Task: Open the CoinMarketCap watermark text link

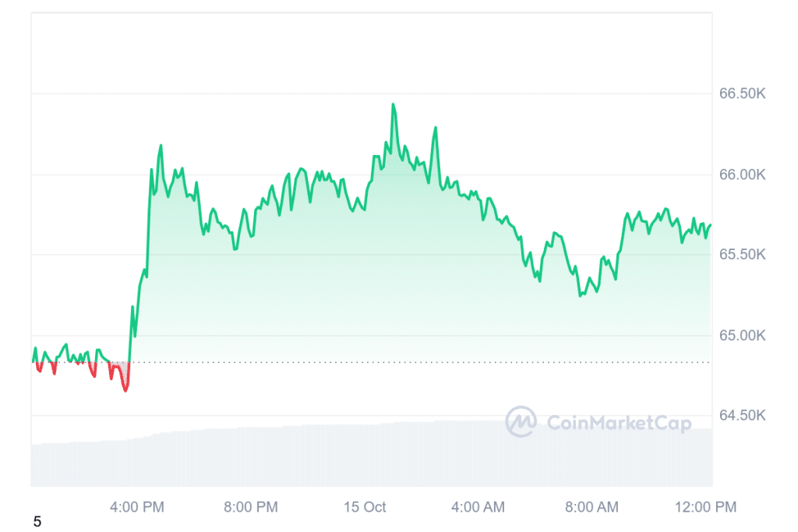Action: (x=619, y=423)
